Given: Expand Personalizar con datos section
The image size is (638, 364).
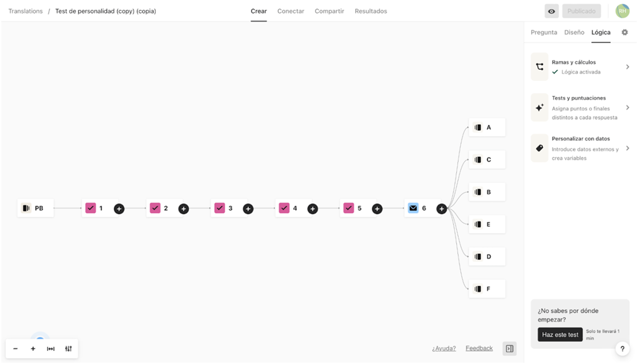Looking at the screenshot, I should coord(581,148).
